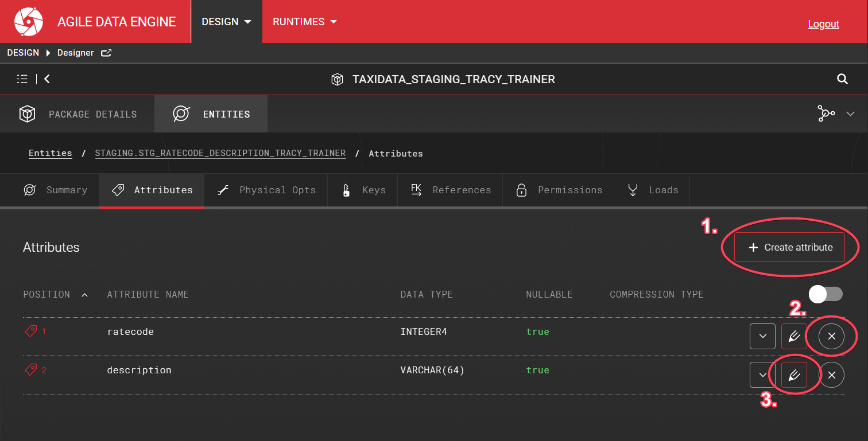
Task: Open the RUNTIMES dropdown menu
Action: tap(304, 22)
